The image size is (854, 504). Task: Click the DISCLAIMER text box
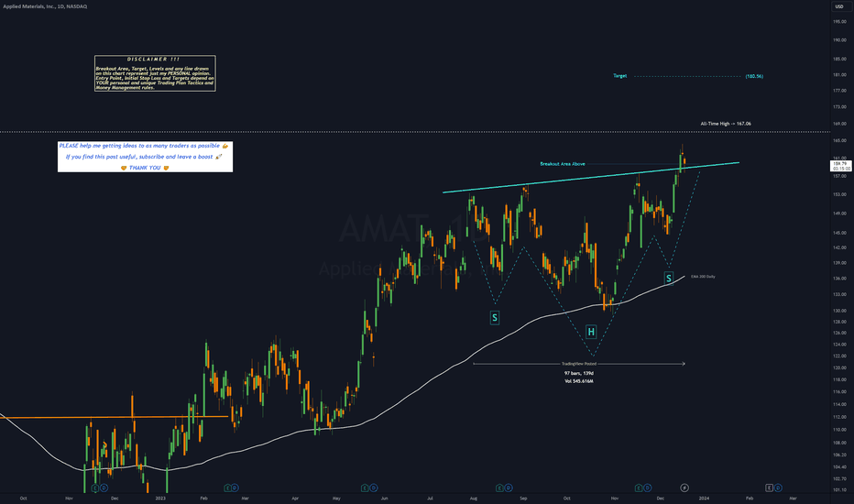(x=155, y=73)
